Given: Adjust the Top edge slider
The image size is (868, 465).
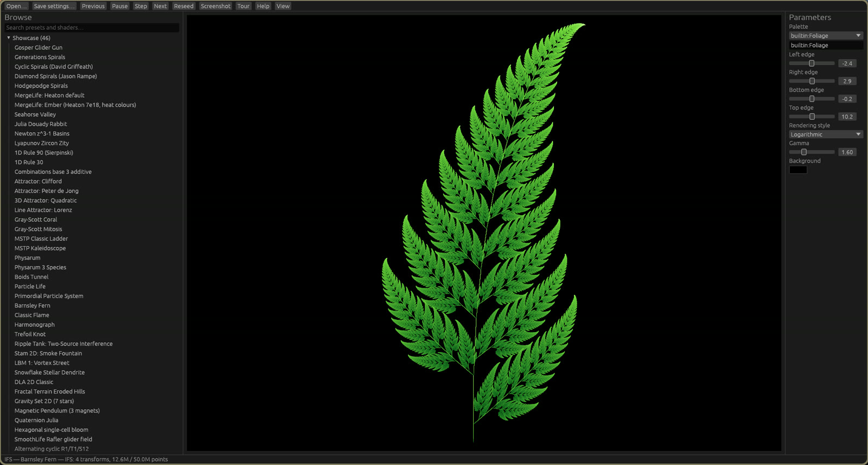Looking at the screenshot, I should click(812, 117).
